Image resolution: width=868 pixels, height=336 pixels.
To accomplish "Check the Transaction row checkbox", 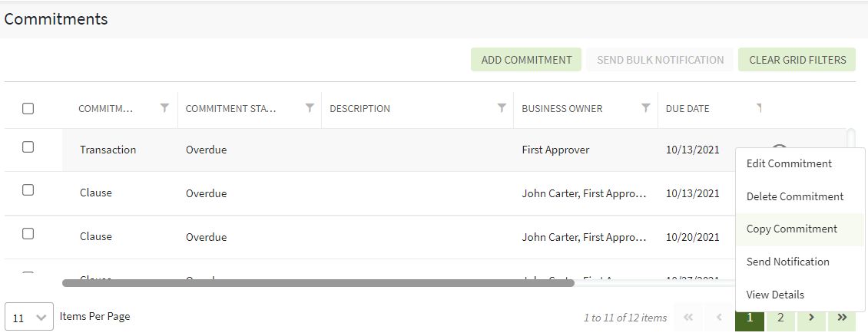I will coord(28,147).
